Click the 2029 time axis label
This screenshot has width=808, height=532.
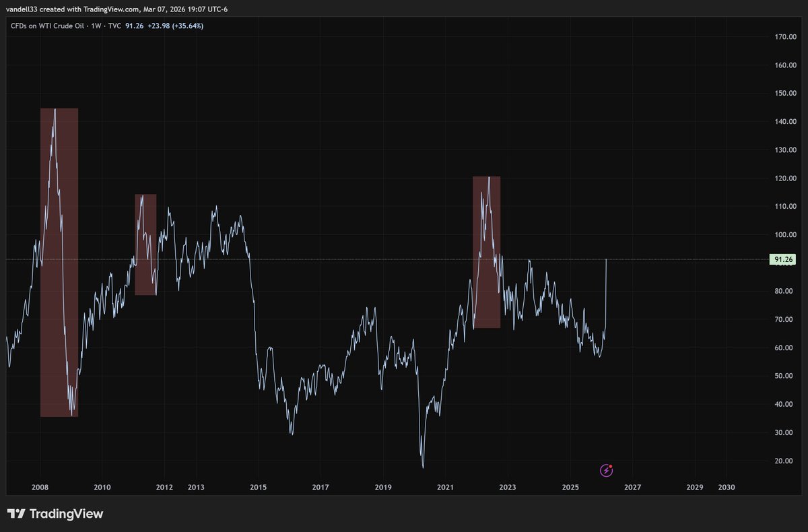coord(695,487)
